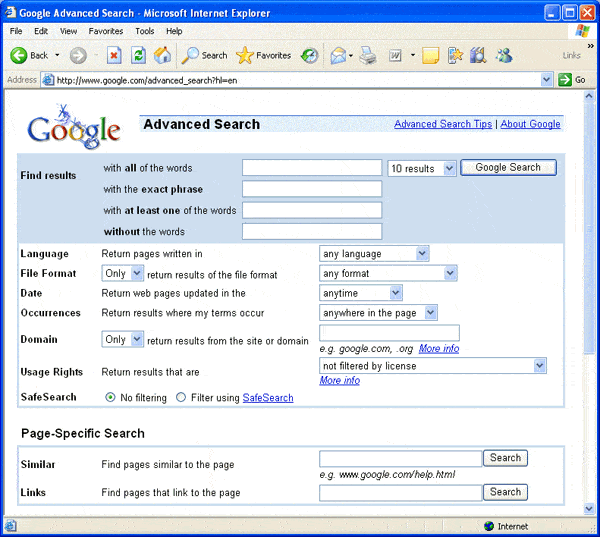The height and width of the screenshot is (537, 600).
Task: Open the View menu
Action: pos(68,31)
